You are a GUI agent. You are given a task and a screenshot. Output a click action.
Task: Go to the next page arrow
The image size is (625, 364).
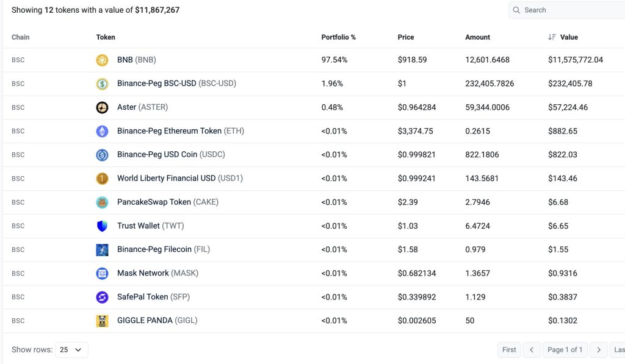click(x=599, y=350)
